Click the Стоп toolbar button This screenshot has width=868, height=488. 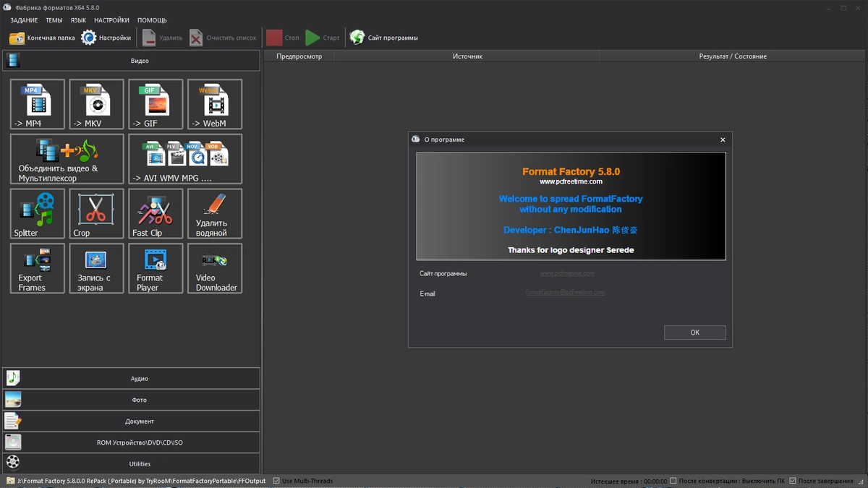(283, 38)
